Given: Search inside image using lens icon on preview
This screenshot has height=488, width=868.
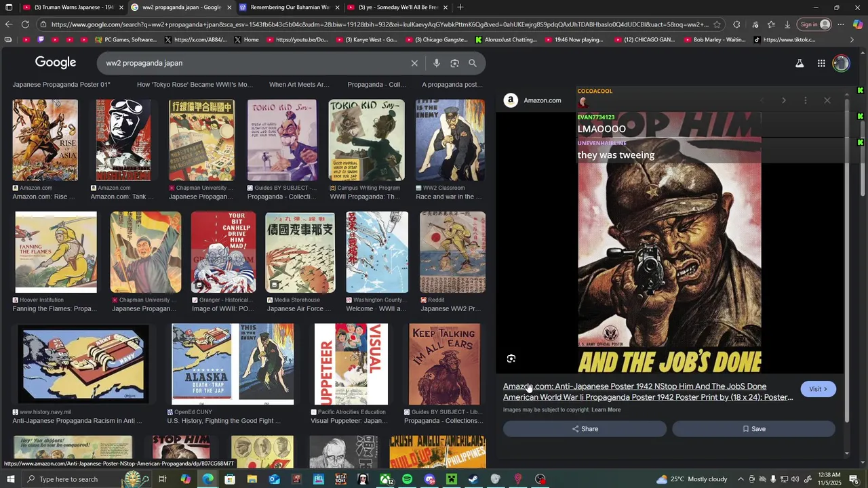Looking at the screenshot, I should pyautogui.click(x=511, y=359).
